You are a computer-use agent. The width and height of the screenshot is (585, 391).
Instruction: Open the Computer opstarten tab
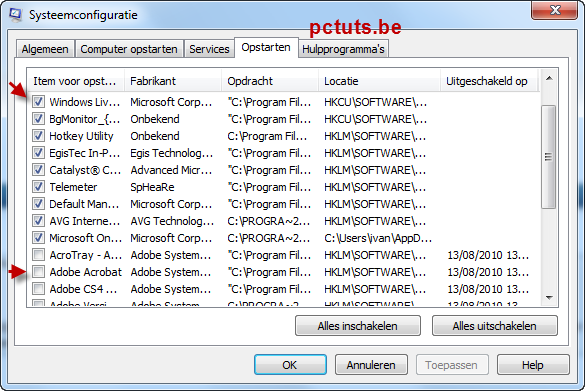(x=129, y=49)
